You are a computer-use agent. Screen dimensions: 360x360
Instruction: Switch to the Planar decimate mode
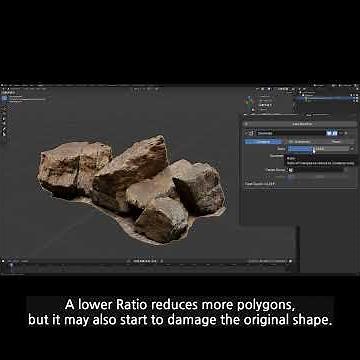pyautogui.click(x=337, y=141)
